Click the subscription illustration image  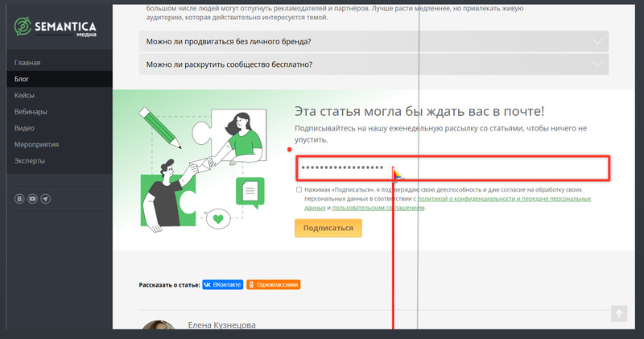[x=204, y=170]
